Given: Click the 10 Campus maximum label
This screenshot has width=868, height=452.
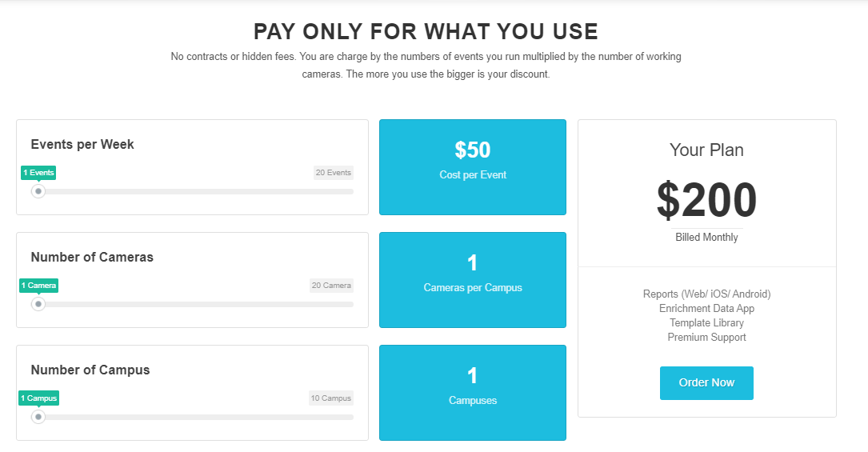Looking at the screenshot, I should [331, 398].
